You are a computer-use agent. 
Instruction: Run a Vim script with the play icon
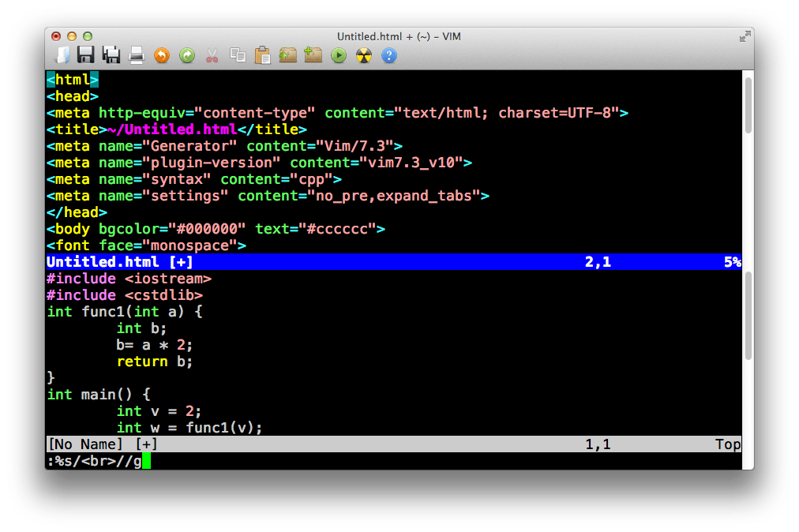click(338, 55)
